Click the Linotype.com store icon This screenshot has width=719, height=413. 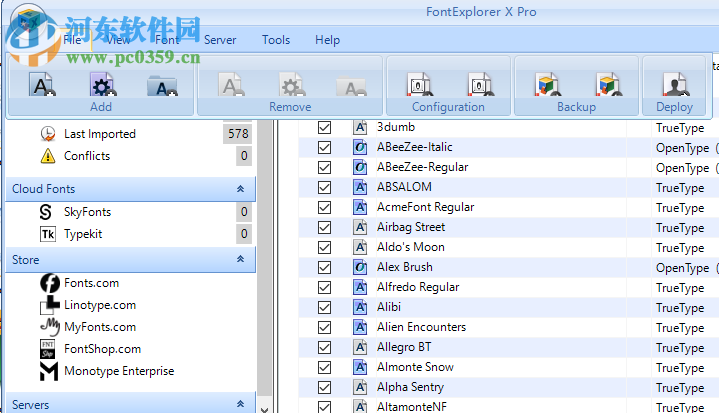(50, 305)
